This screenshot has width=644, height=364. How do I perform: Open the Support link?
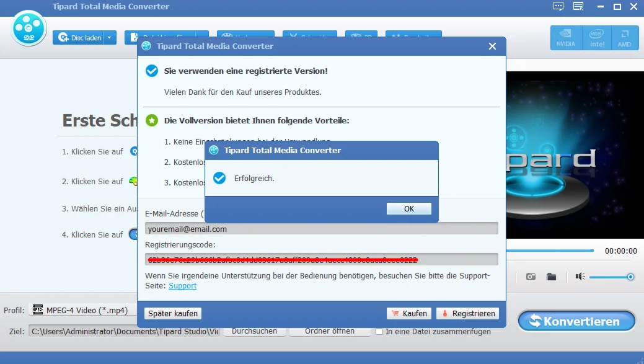click(182, 285)
